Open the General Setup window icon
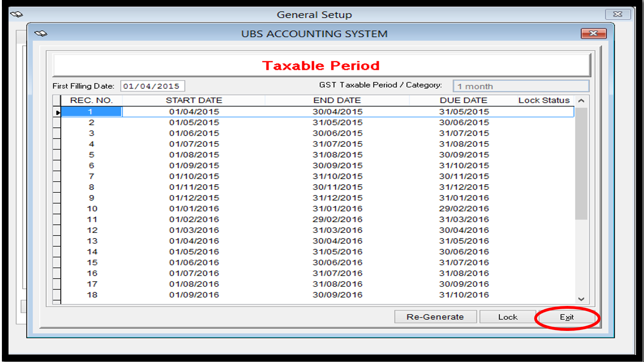 click(x=17, y=15)
